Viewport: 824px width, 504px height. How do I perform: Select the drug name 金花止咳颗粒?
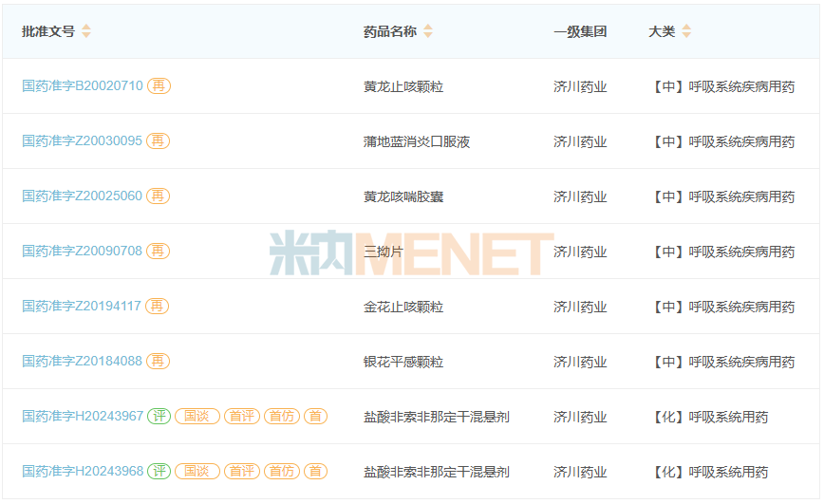[403, 307]
